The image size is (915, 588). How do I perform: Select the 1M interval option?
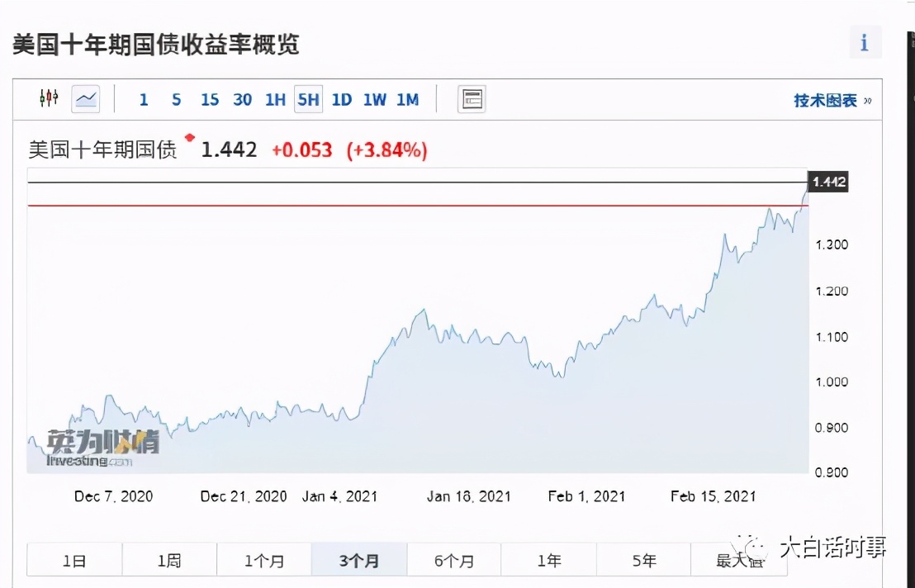[407, 98]
